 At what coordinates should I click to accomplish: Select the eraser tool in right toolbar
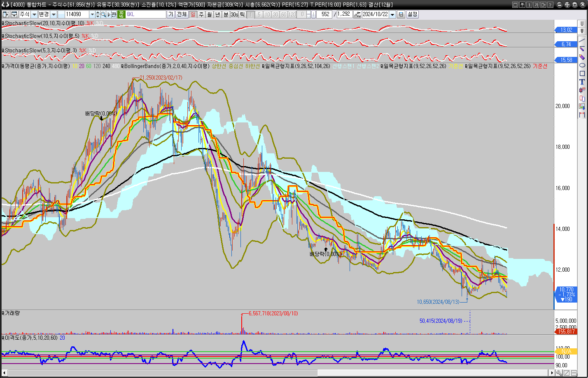(x=582, y=57)
